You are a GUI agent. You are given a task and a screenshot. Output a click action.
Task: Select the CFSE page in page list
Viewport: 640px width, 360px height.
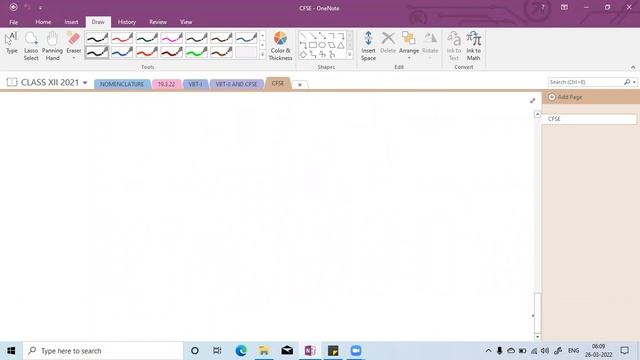[x=590, y=119]
